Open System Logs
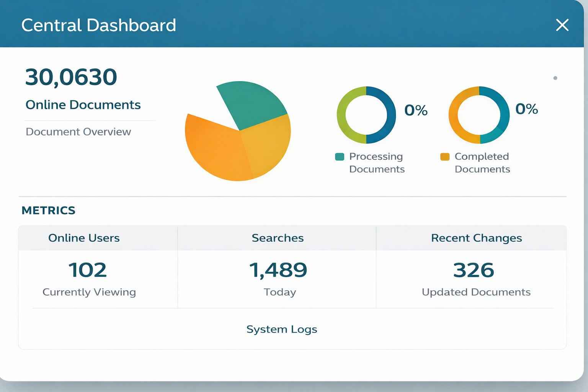Viewport: 588px width, 392px height. pyautogui.click(x=281, y=329)
